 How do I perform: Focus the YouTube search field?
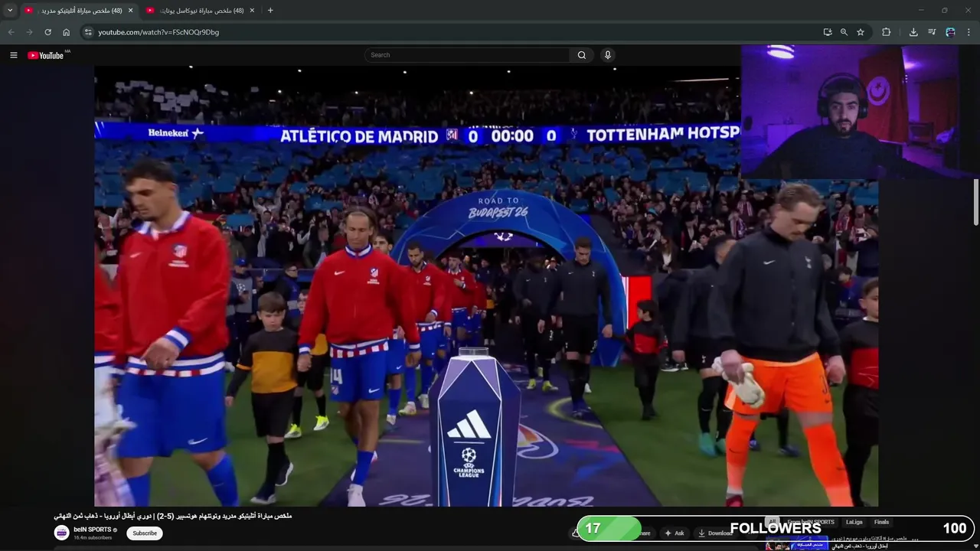pos(467,55)
